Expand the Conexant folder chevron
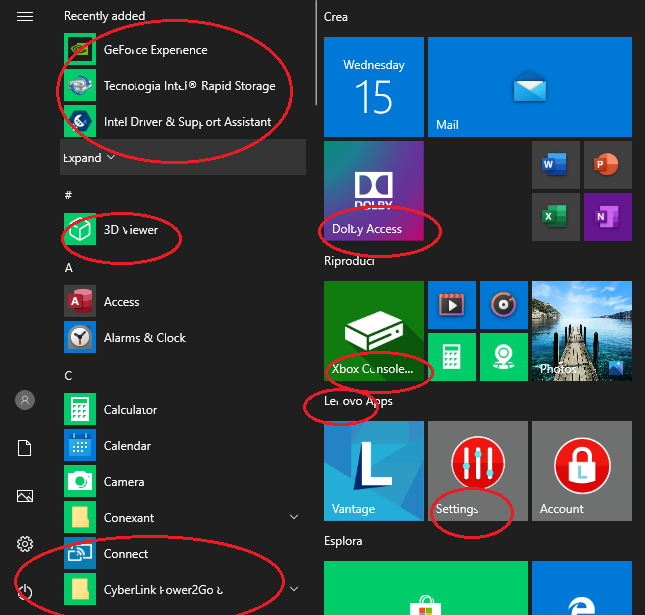The image size is (645, 615). (x=294, y=517)
